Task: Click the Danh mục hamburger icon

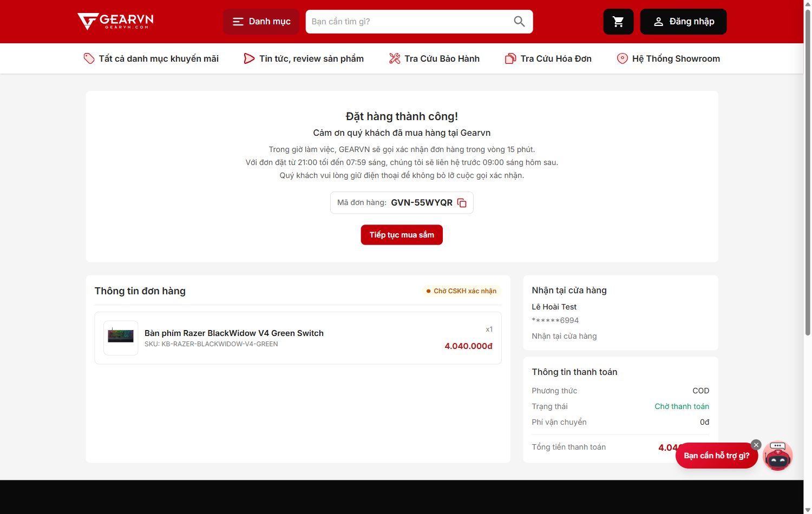Action: (238, 22)
